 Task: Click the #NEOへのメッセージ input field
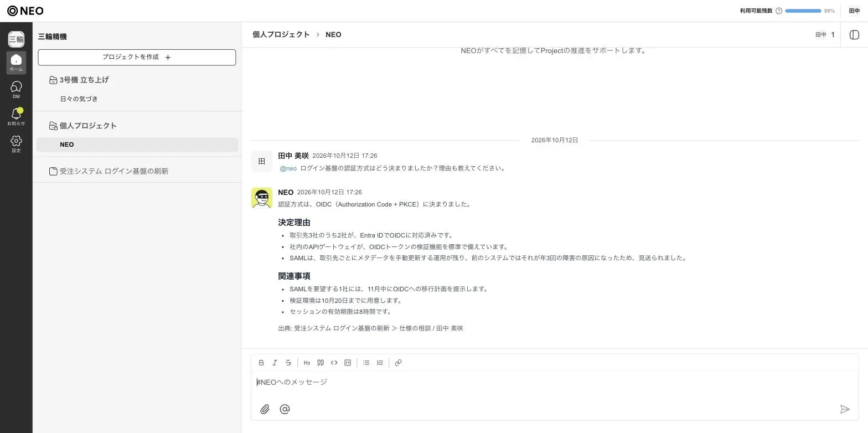point(555,382)
